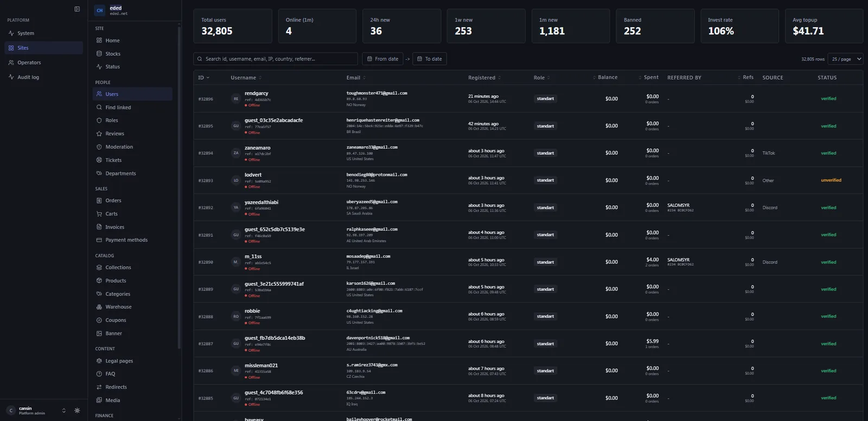Open Audit log
Viewport: 868px width, 421px height.
pos(43,77)
